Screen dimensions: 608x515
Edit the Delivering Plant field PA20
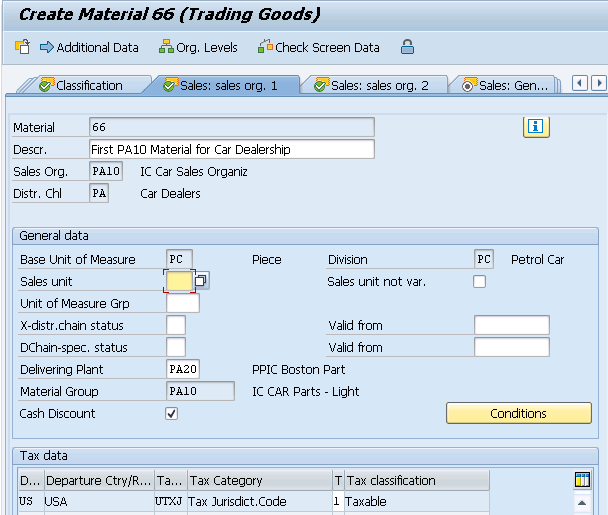pos(183,369)
